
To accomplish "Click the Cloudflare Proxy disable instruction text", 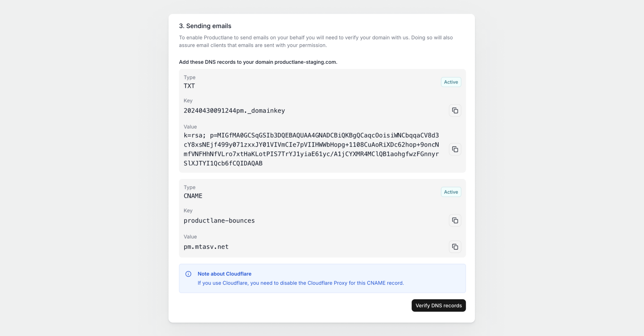I will [x=301, y=283].
